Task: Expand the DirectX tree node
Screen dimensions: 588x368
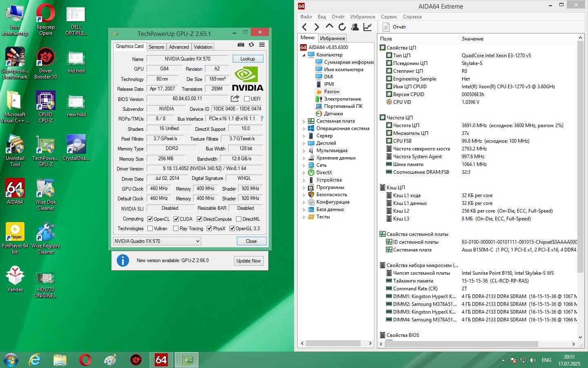Action: click(304, 173)
